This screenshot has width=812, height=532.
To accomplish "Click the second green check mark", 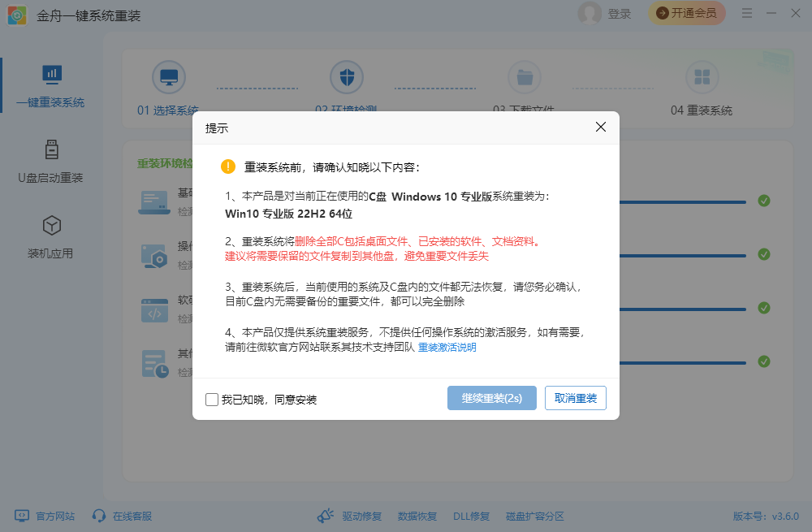I will (x=764, y=254).
